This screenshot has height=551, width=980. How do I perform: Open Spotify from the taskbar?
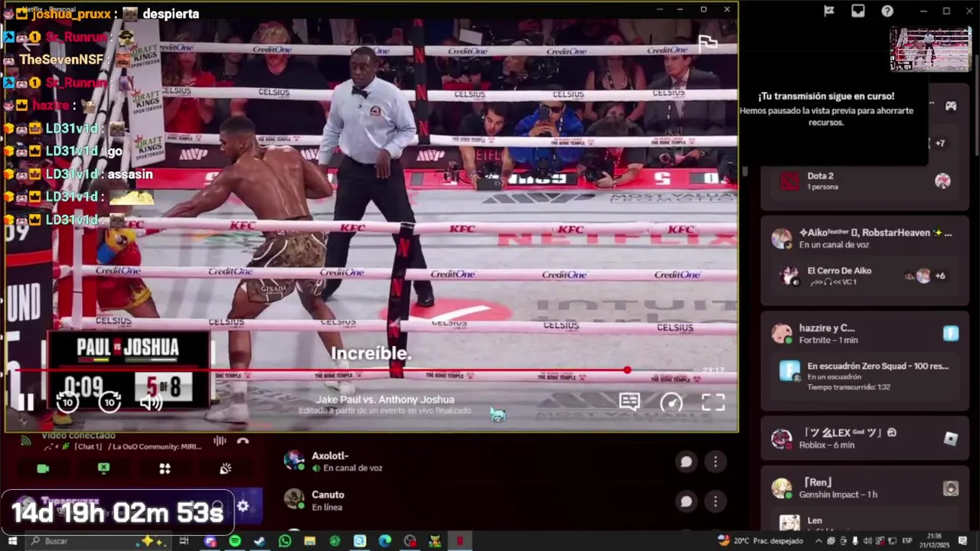point(234,541)
